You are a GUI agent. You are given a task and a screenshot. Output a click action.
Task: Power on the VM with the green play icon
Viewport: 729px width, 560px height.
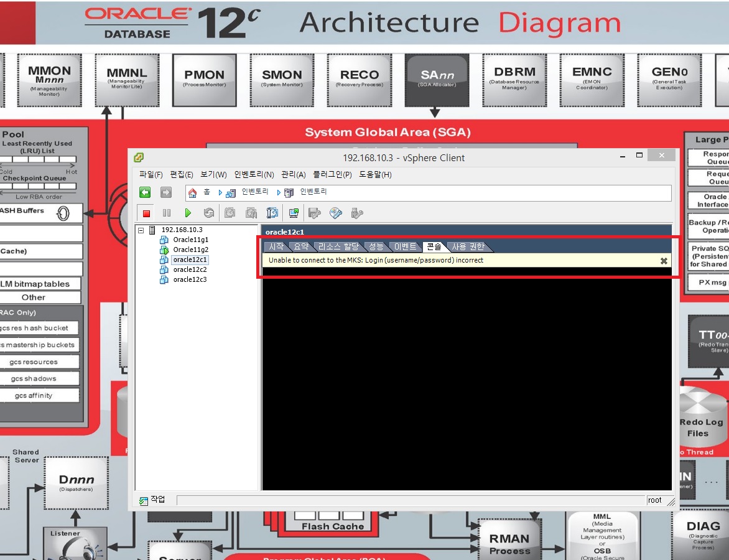click(188, 213)
